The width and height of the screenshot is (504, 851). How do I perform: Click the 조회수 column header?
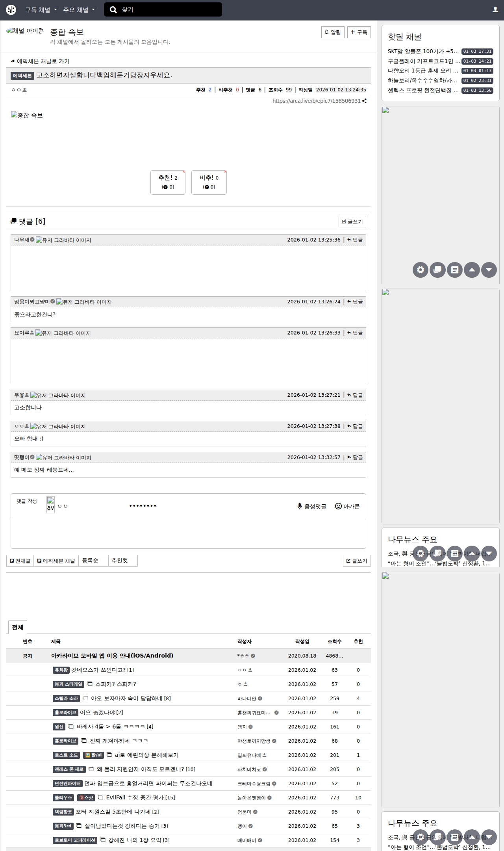coord(335,641)
